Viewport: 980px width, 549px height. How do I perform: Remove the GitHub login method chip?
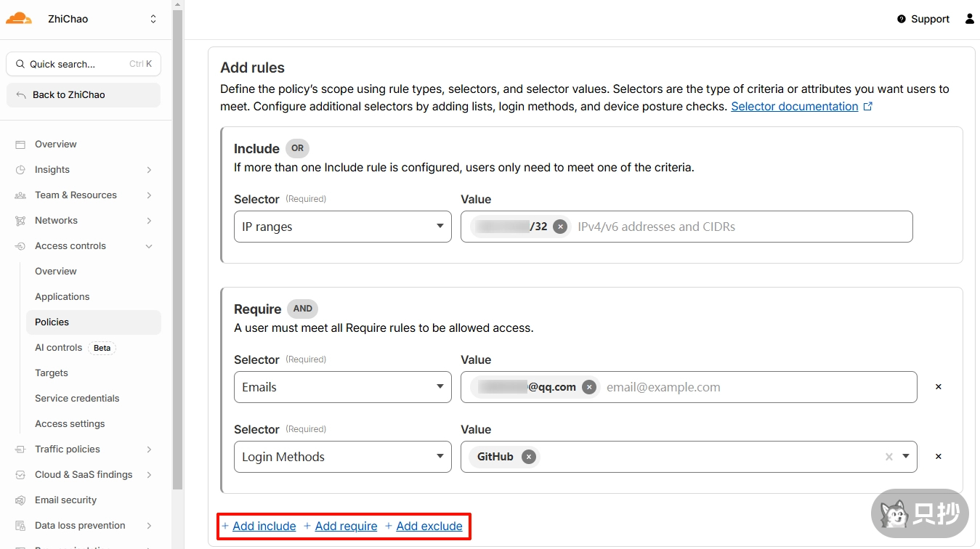pos(529,457)
